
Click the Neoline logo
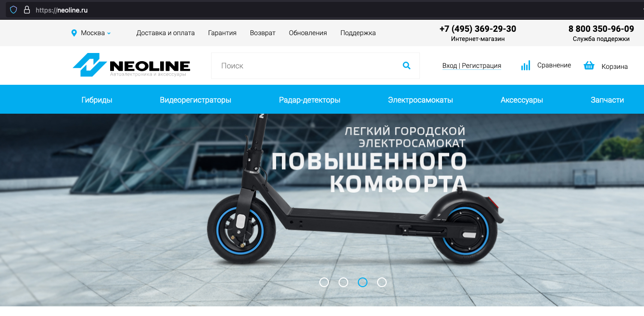click(x=131, y=65)
